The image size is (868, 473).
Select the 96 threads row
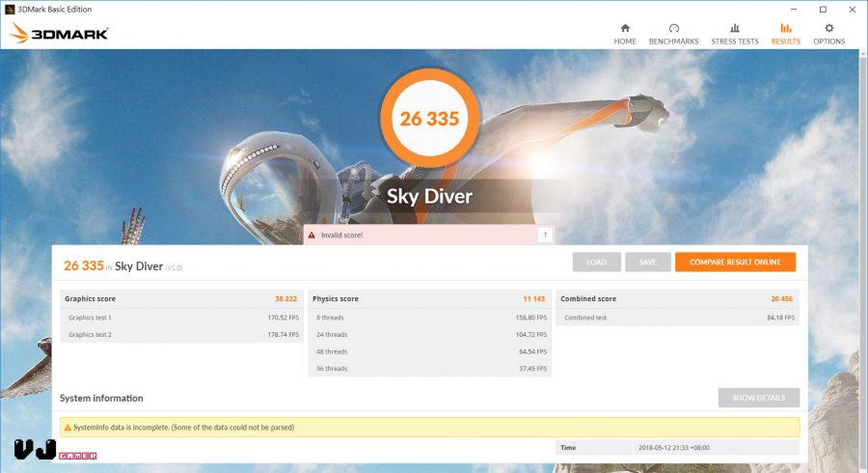point(429,369)
